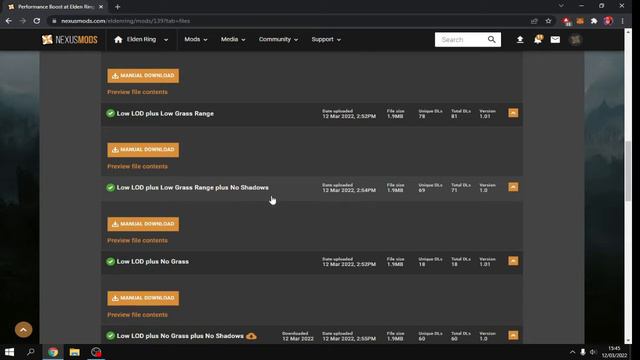Viewport: 640px width, 360px height.
Task: Click the green check beside Low LOD plus No Grass
Action: [110, 261]
